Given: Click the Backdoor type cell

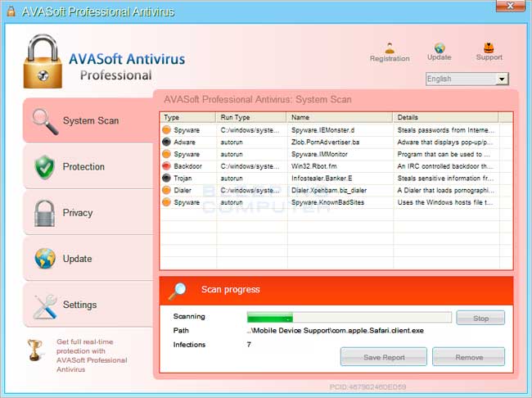Looking at the screenshot, I should [187, 166].
